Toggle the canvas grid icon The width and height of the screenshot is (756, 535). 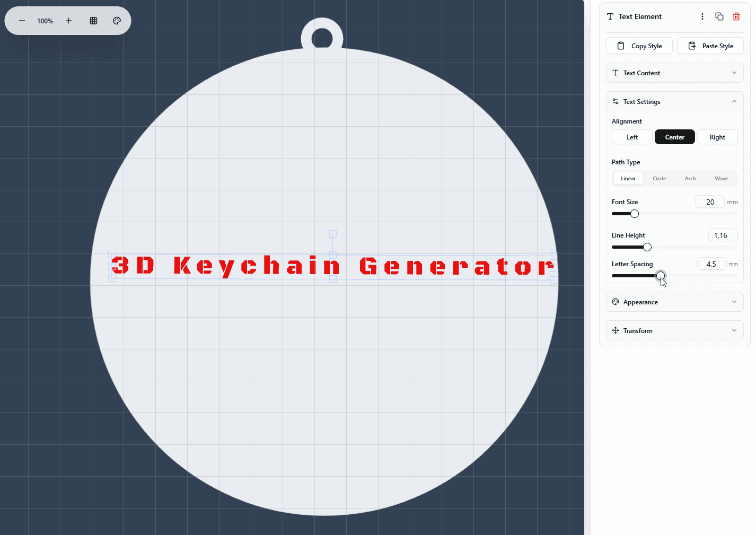click(x=93, y=21)
